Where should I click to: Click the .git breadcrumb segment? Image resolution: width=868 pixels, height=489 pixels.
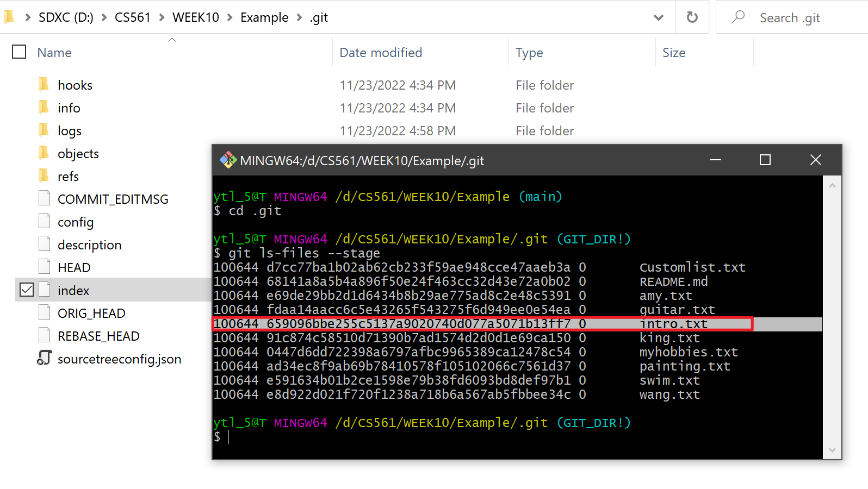[x=319, y=17]
